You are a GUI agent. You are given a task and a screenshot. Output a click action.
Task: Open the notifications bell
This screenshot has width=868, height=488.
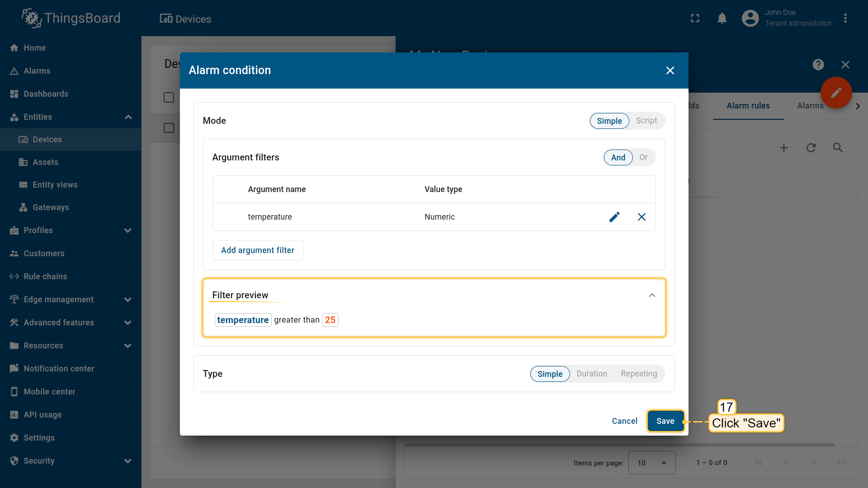(722, 19)
